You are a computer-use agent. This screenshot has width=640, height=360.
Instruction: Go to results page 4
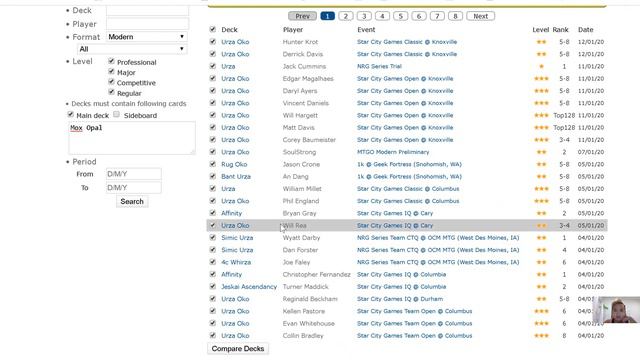(x=382, y=16)
